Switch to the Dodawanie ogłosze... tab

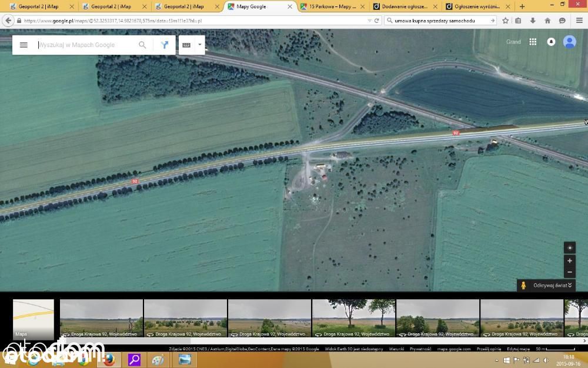coord(405,6)
